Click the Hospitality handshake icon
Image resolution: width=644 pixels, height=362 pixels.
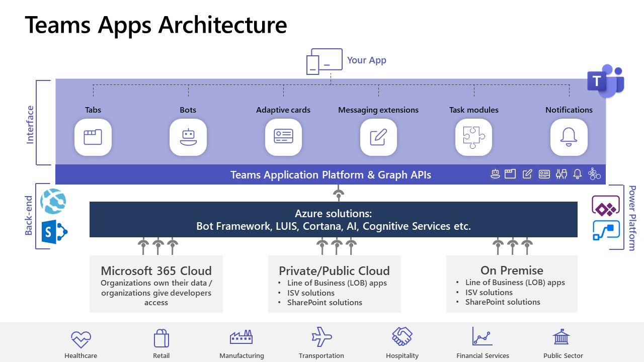tap(403, 336)
